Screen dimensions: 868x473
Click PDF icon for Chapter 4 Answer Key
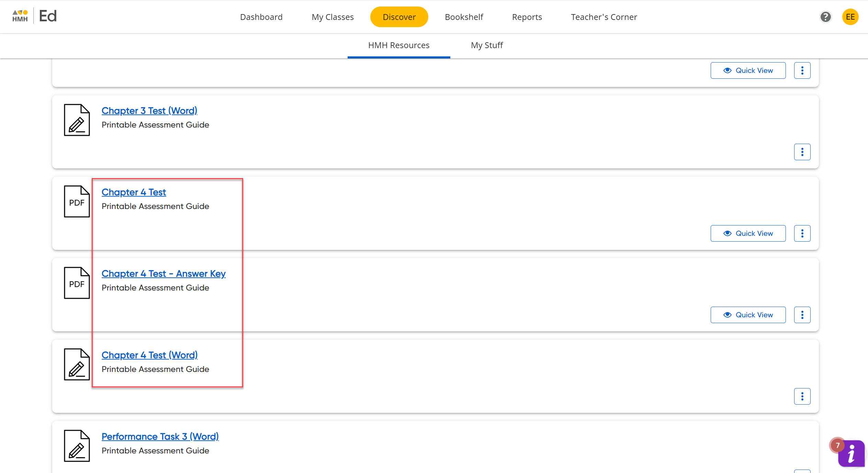click(77, 283)
